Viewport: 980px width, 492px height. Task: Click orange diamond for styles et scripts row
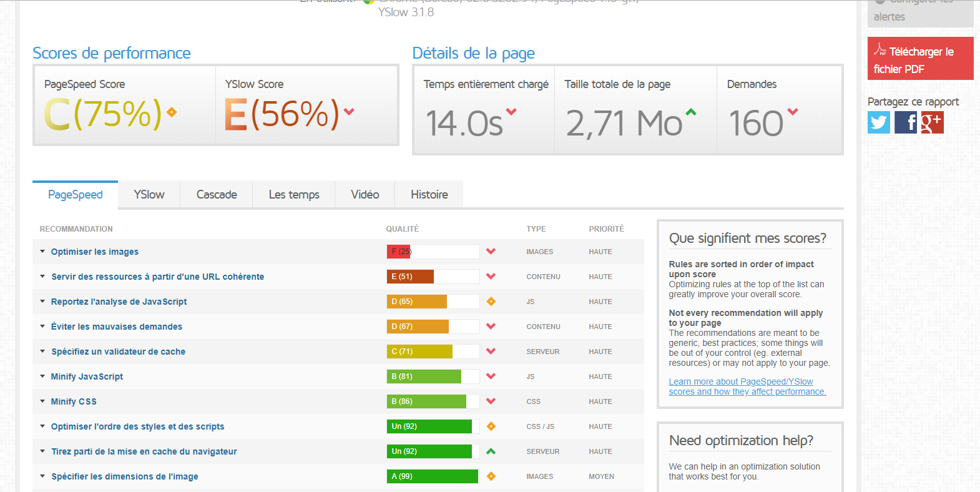pos(491,426)
